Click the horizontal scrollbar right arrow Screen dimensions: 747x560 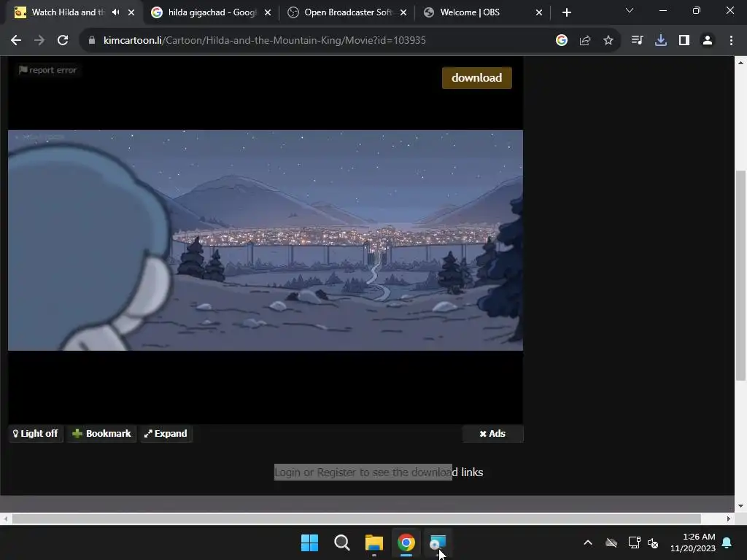coord(729,518)
